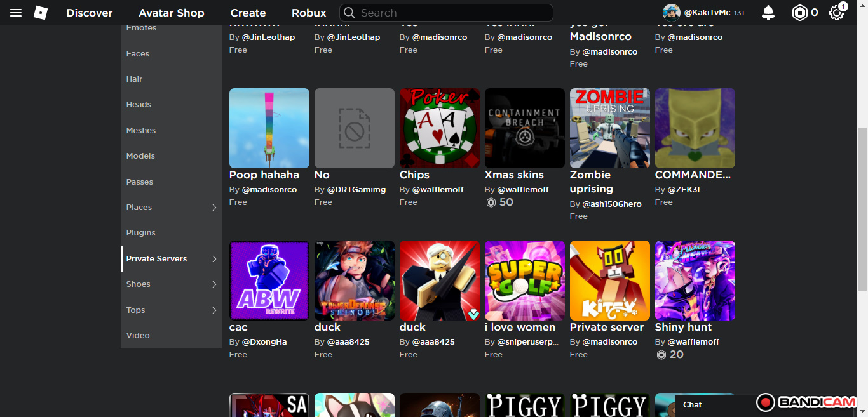Go to the Avatar Shop tab
Viewport: 868px width, 417px height.
click(x=172, y=13)
